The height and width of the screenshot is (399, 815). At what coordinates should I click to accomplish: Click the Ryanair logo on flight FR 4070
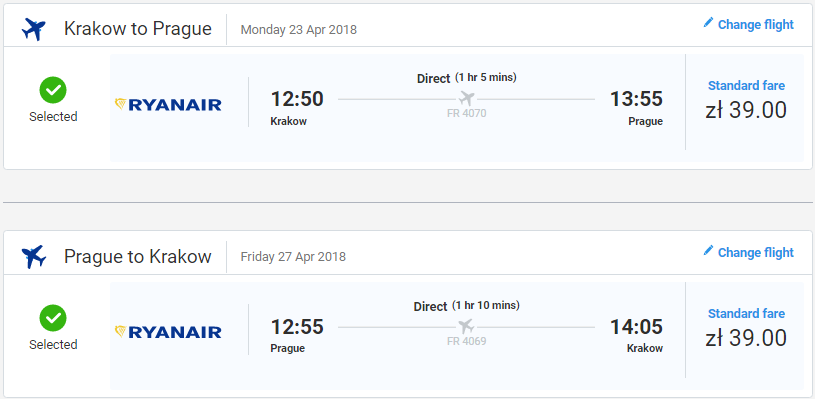pos(168,105)
